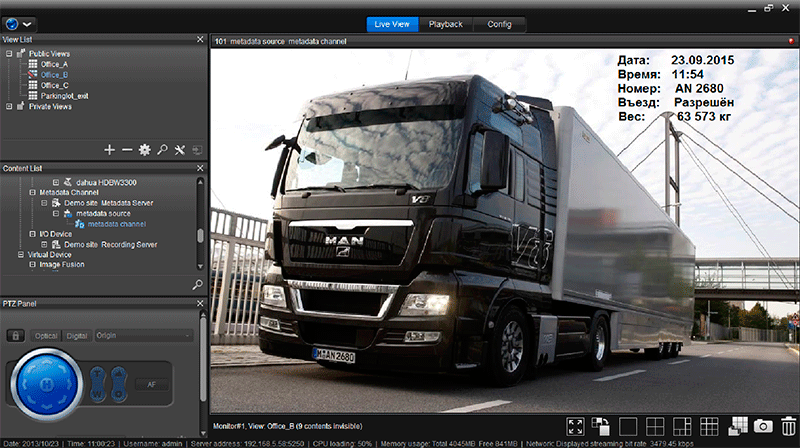Expand Demo site Recording Server node
The width and height of the screenshot is (800, 448).
[x=44, y=244]
